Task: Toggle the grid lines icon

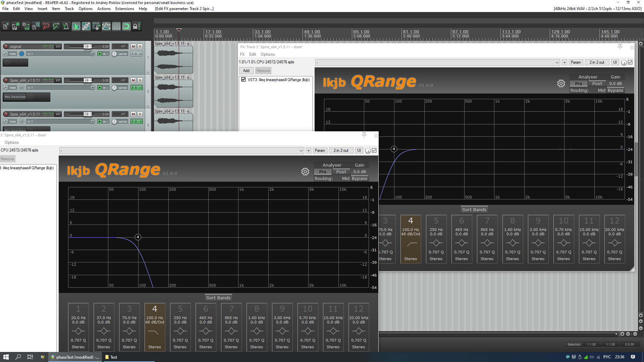Action: [x=116, y=26]
